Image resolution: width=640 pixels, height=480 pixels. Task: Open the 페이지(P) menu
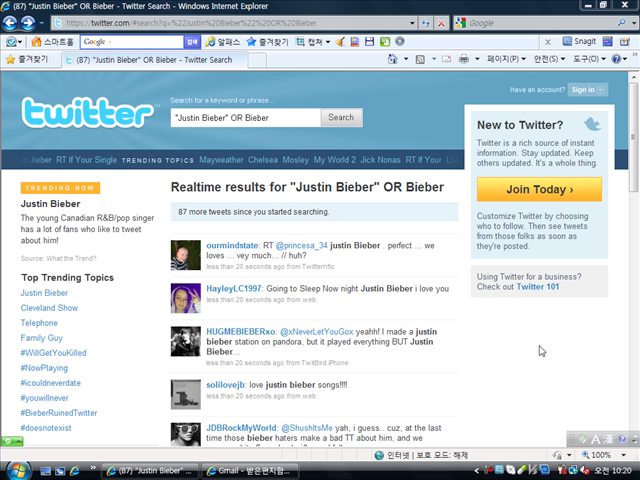click(x=506, y=59)
